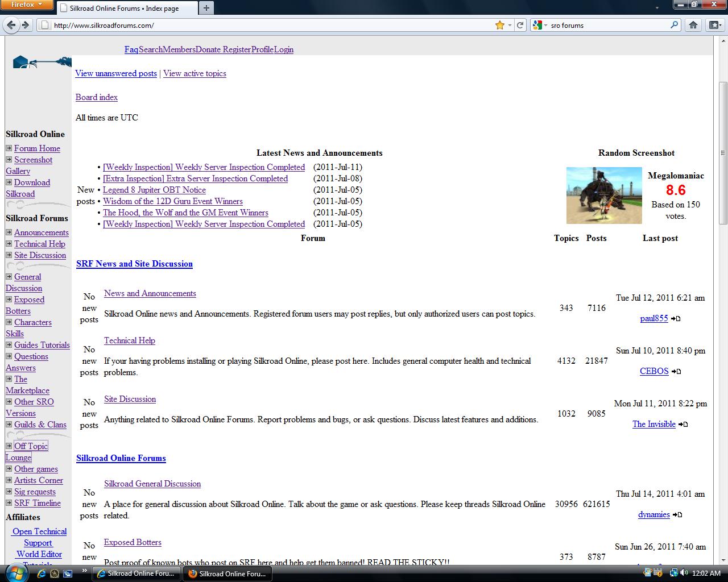The image size is (728, 582).
Task: Click the search magnifier icon in search bar
Action: pyautogui.click(x=674, y=25)
